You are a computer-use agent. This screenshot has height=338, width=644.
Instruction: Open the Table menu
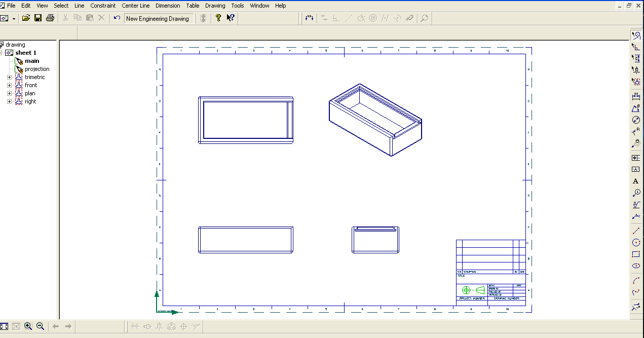[x=193, y=6]
